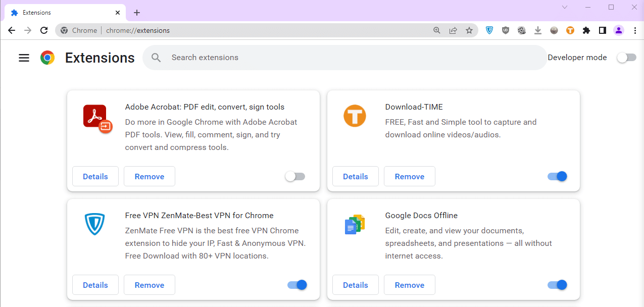Open the Extensions hamburger menu
Screen dimensions: 644x307
point(24,57)
